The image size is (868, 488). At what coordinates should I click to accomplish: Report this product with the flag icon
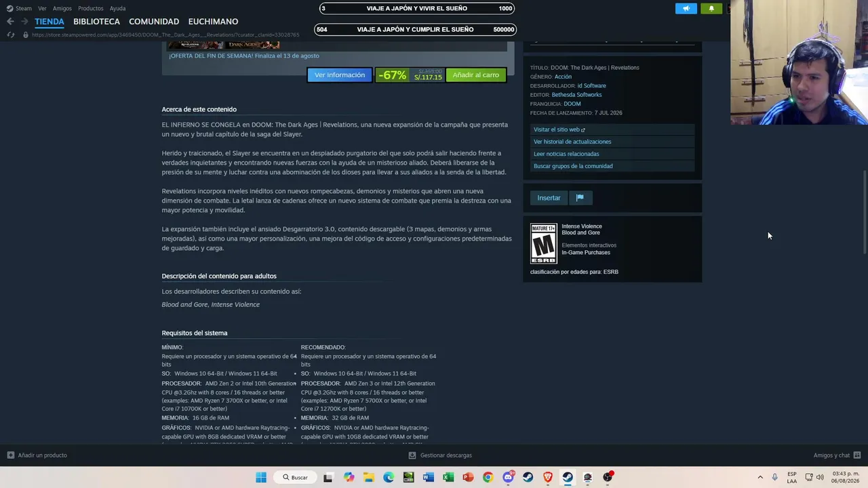(580, 198)
